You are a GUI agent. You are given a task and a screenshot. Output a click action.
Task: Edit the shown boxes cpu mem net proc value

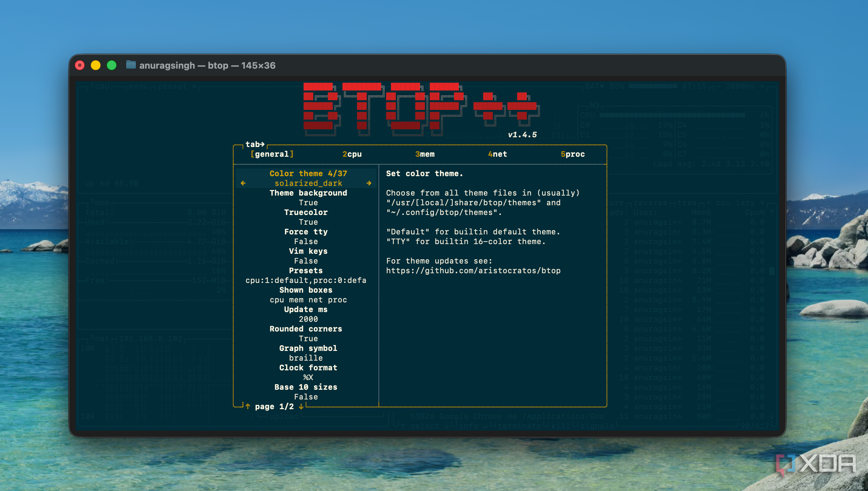308,300
